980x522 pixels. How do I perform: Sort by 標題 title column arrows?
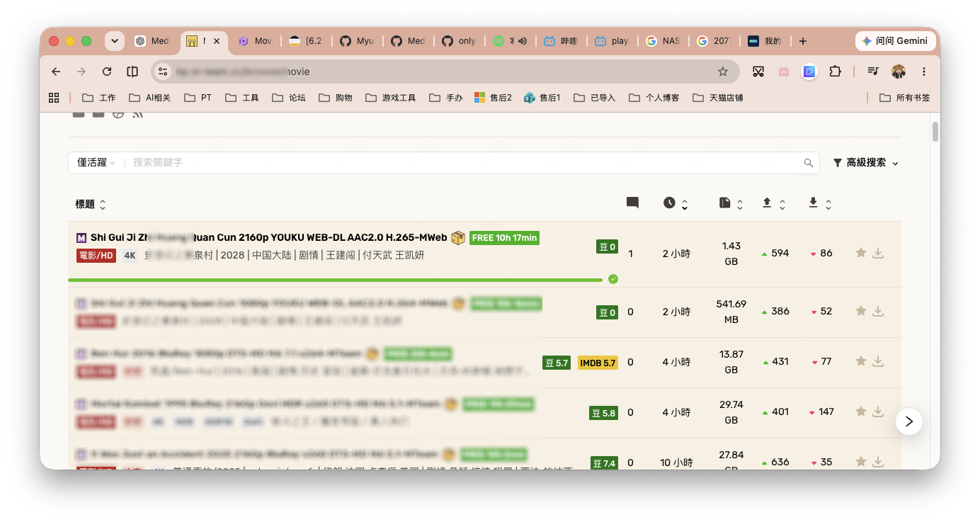tap(103, 205)
